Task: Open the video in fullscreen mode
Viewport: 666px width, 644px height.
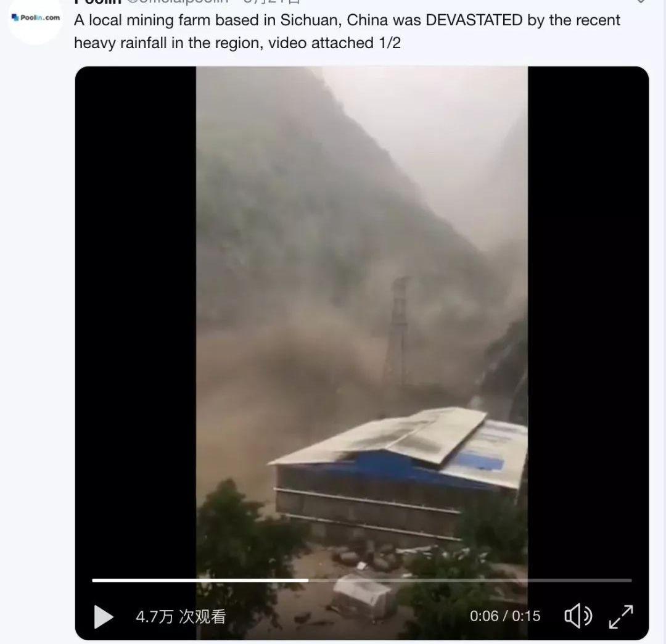Action: coord(621,616)
